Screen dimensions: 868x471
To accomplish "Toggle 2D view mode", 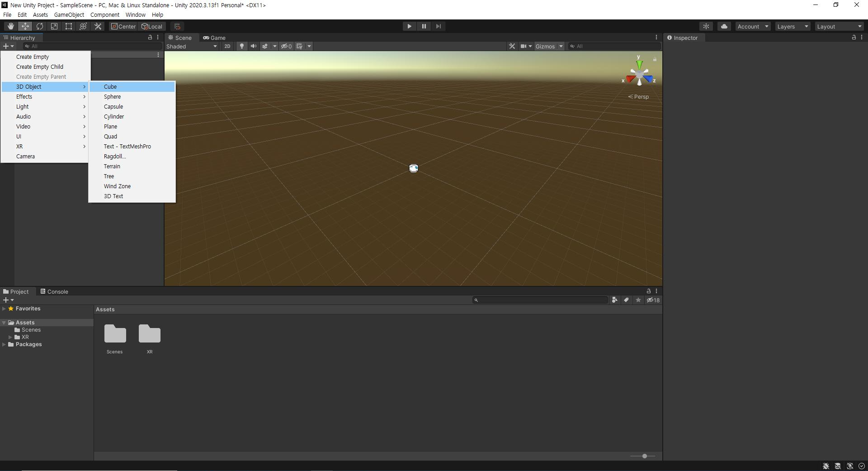I will coord(227,46).
